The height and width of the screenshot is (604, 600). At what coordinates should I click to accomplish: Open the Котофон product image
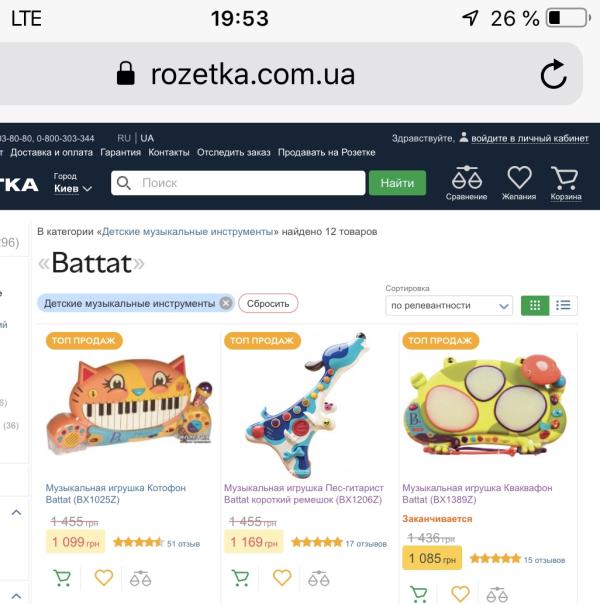(127, 405)
